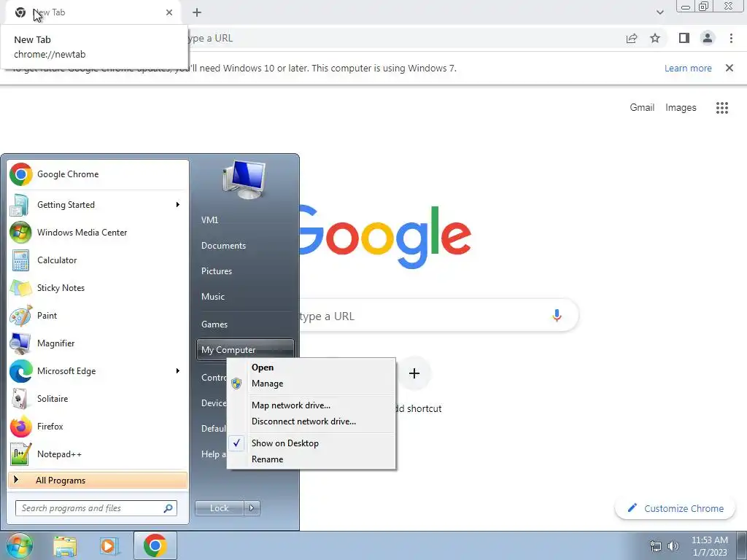The height and width of the screenshot is (560, 747).
Task: Open Solitaire game
Action: [x=98, y=399]
